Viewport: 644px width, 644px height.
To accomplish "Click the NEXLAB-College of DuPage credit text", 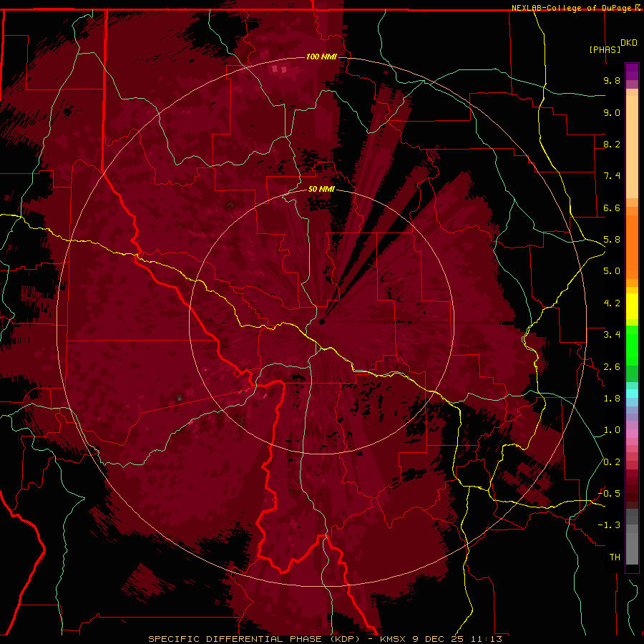I will [573, 8].
